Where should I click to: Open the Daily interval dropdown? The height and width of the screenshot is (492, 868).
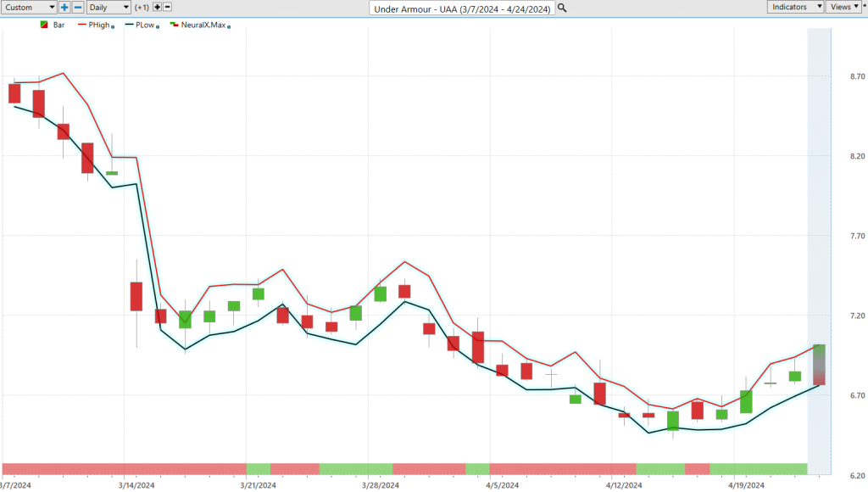109,7
